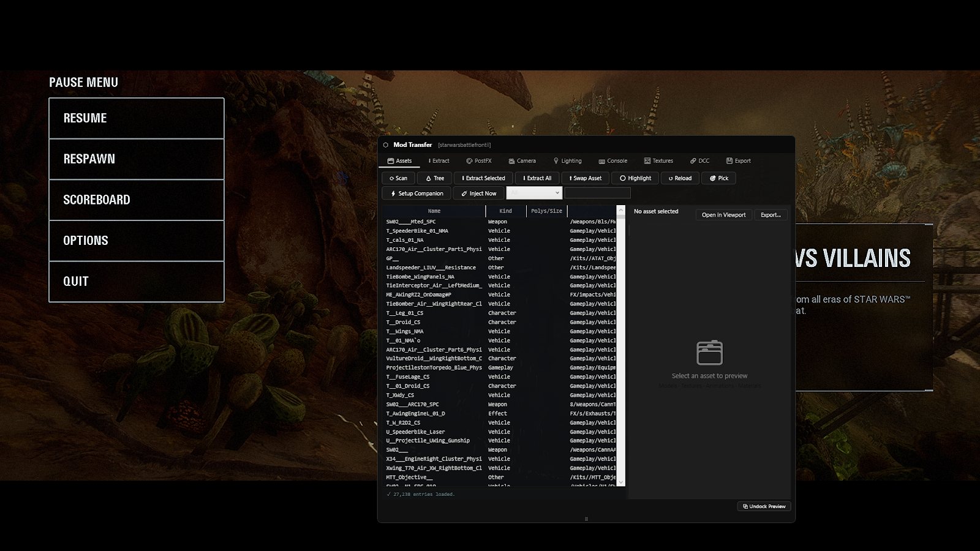Select row Landspeeder_LIUV___Resistance

[x=500, y=268]
